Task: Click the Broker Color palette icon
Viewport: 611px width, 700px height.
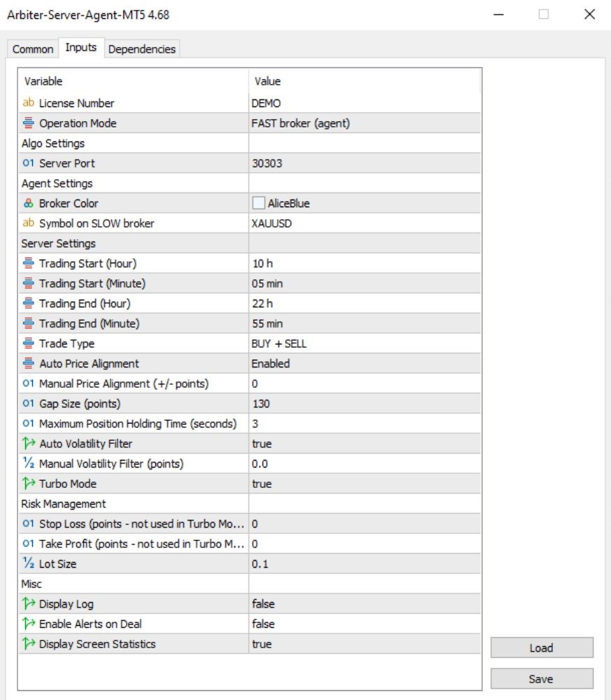Action: click(28, 203)
